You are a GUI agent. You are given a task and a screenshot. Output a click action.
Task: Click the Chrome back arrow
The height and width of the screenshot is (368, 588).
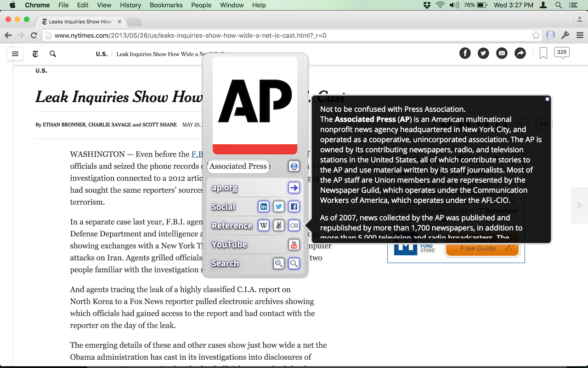coord(8,35)
